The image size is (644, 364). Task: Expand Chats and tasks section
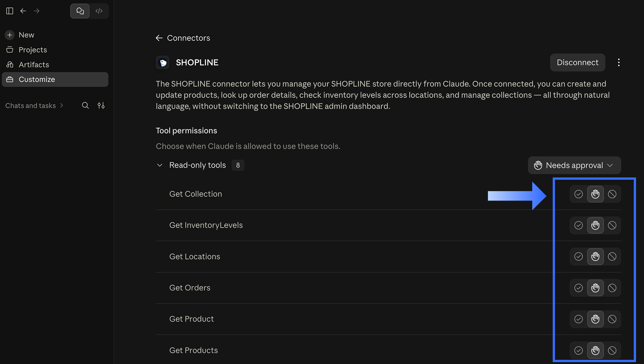coord(34,106)
